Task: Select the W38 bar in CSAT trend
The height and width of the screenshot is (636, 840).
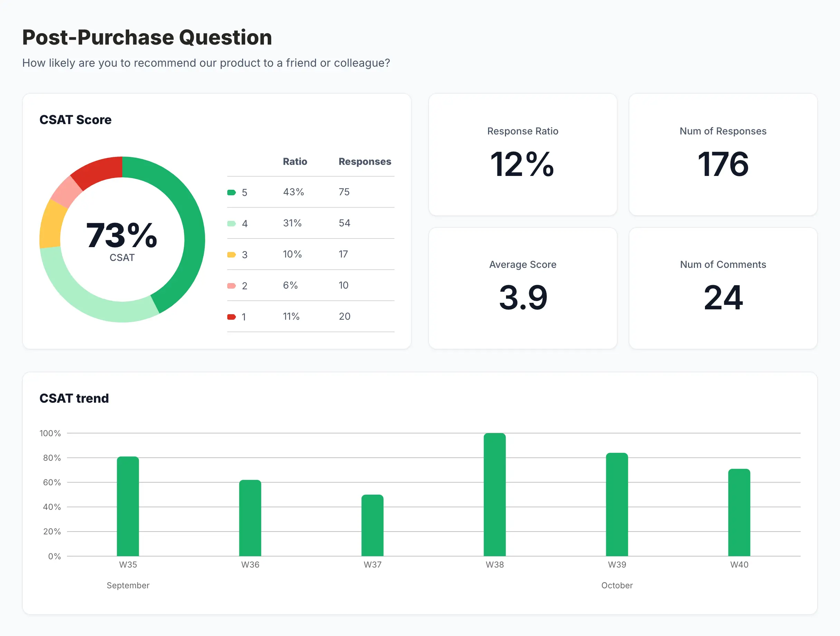Action: coord(495,495)
